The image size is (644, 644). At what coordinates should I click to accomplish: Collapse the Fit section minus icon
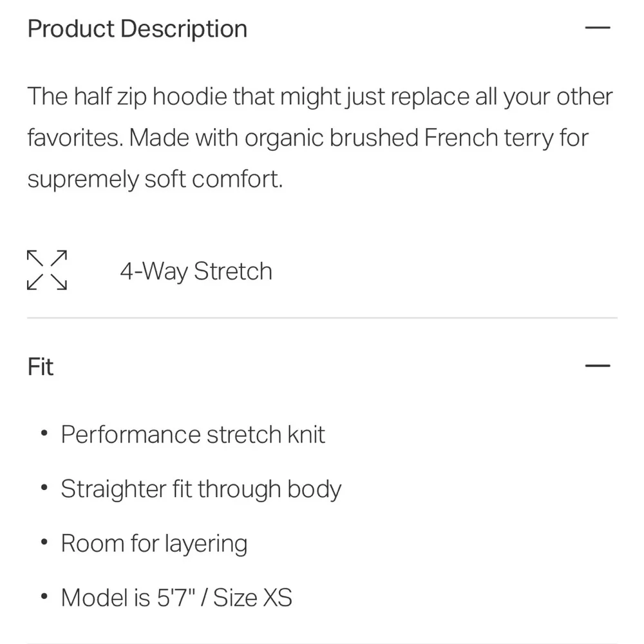pyautogui.click(x=597, y=366)
